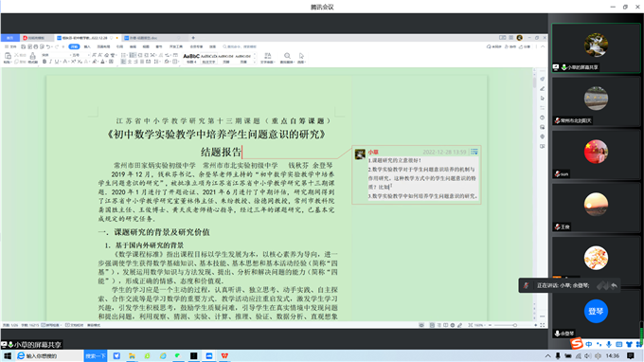
Task: Open File Explorer icon in taskbar
Action: (132, 355)
